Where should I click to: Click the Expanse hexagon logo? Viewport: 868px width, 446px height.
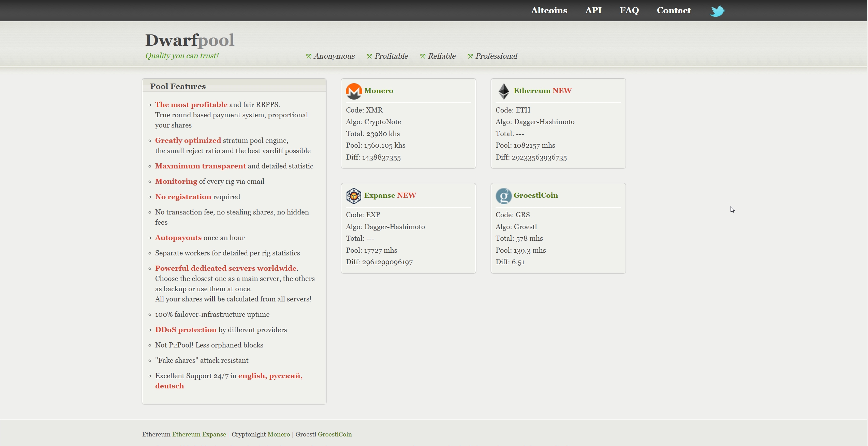click(x=354, y=196)
